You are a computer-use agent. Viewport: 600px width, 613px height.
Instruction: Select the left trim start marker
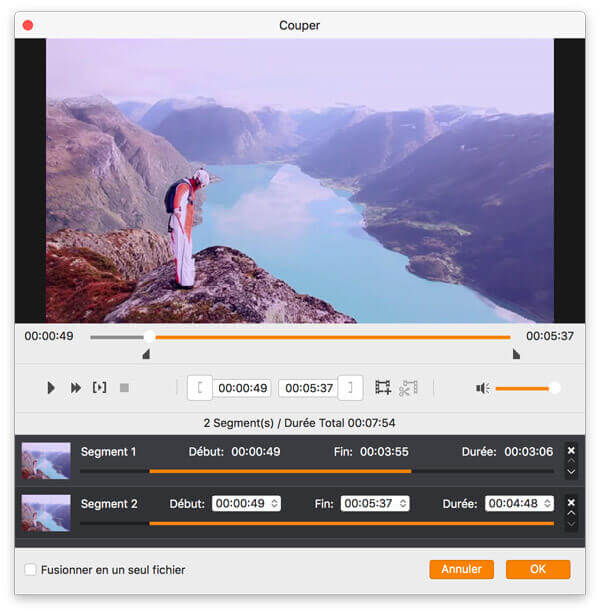coord(146,354)
